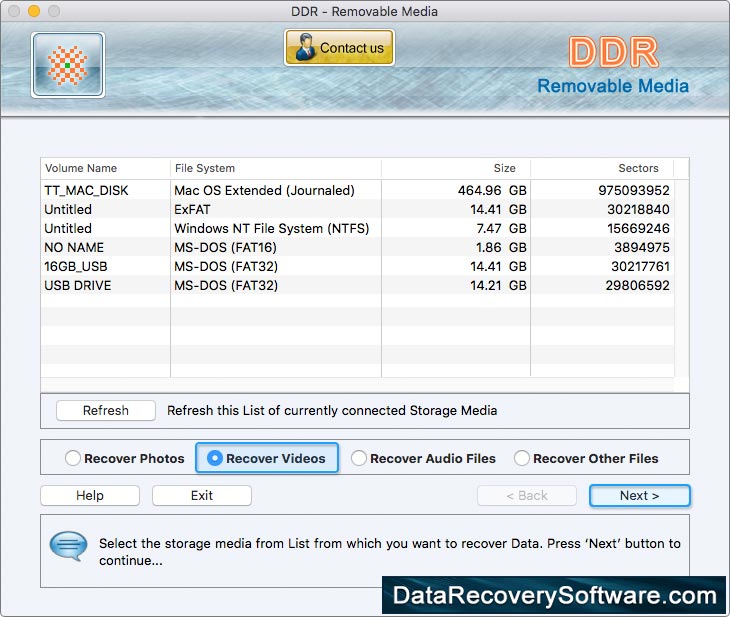This screenshot has height=617, width=730.
Task: Sort by the Size column header
Action: [456, 168]
